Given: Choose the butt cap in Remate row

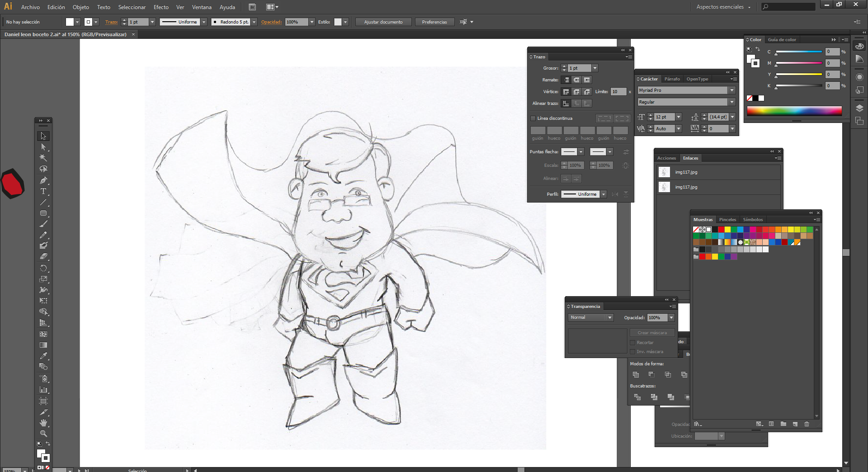Looking at the screenshot, I should click(x=566, y=80).
